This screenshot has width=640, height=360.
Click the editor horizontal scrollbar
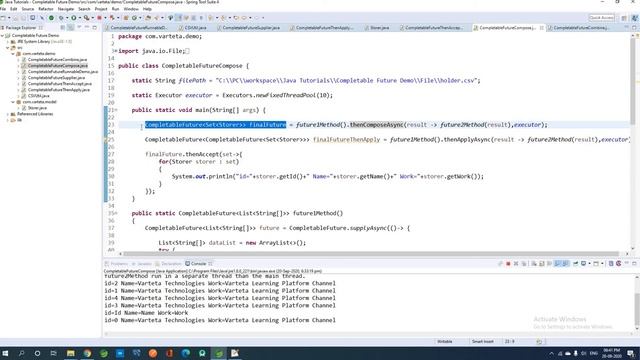(371, 254)
